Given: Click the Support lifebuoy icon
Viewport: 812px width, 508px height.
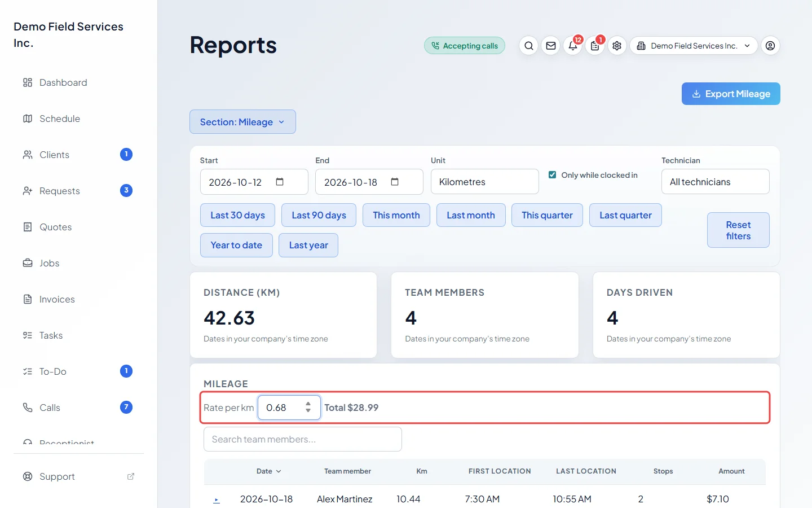Looking at the screenshot, I should (x=28, y=476).
